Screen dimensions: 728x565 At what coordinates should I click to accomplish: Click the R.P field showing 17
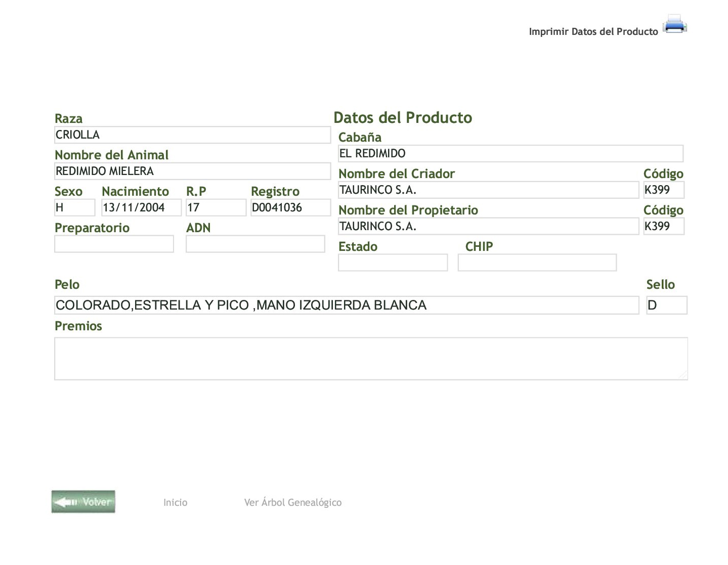coord(216,208)
